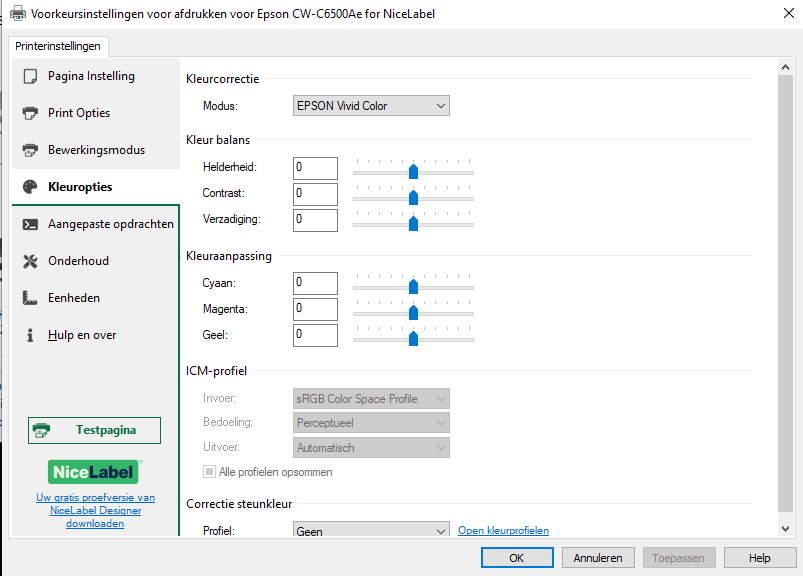Switch to the Onderhoud section

click(x=96, y=261)
